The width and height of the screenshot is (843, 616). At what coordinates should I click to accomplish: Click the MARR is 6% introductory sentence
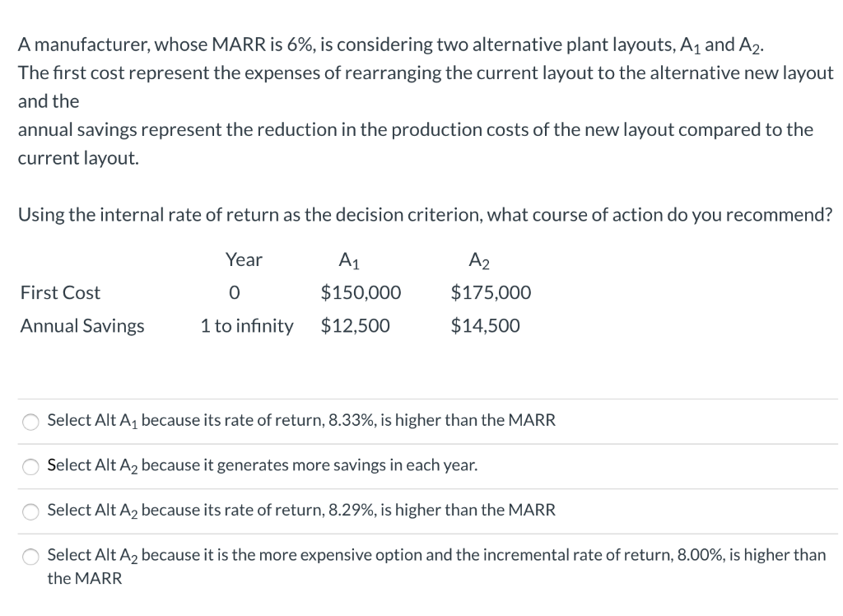pos(390,44)
